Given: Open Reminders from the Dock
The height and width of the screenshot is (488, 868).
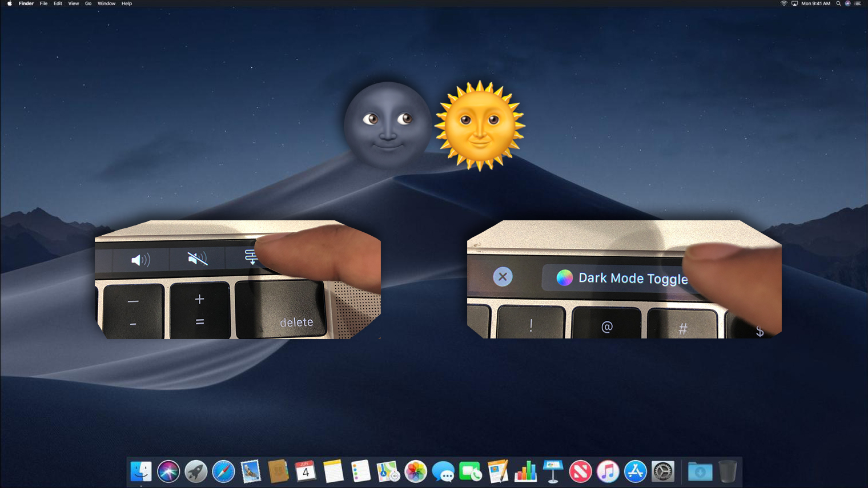Looking at the screenshot, I should (x=360, y=472).
